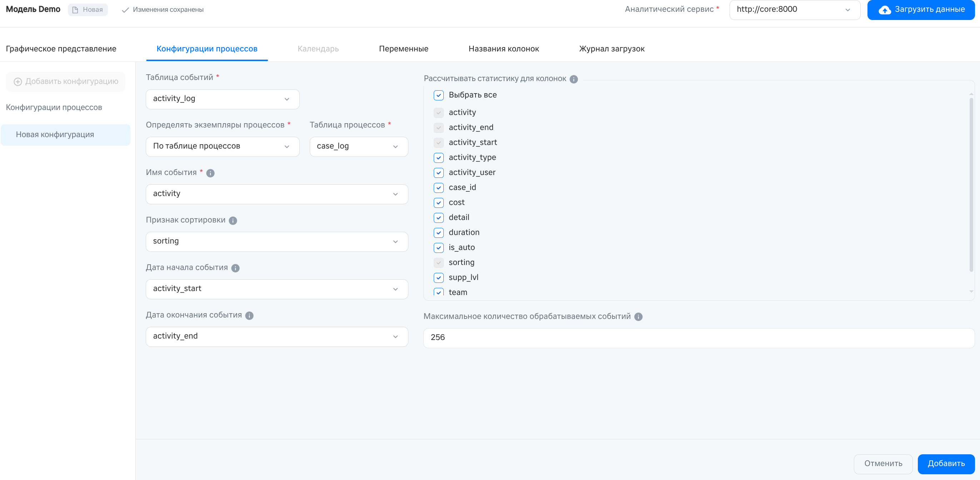Click the maximum events input field
Image resolution: width=980 pixels, height=480 pixels.
coord(699,338)
